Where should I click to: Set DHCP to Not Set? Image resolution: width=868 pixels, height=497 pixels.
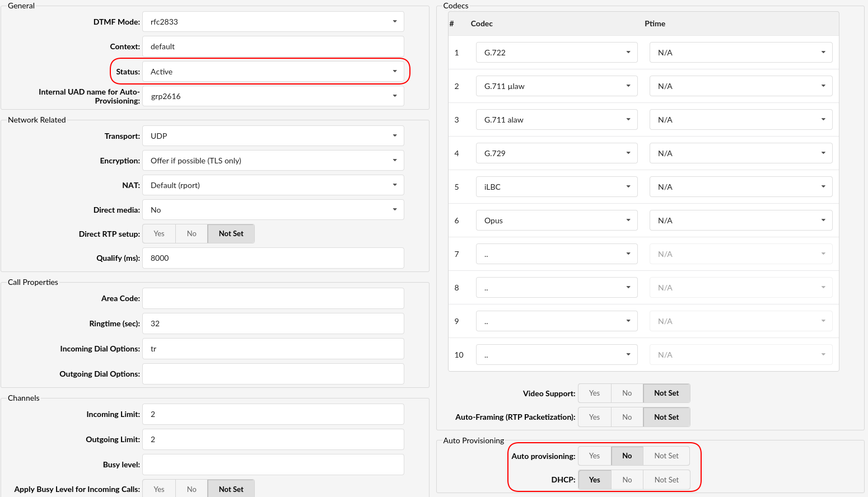[x=666, y=480]
